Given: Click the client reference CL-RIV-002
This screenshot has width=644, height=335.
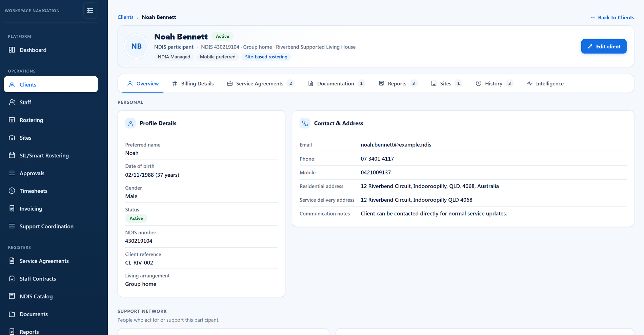Looking at the screenshot, I should [139, 263].
